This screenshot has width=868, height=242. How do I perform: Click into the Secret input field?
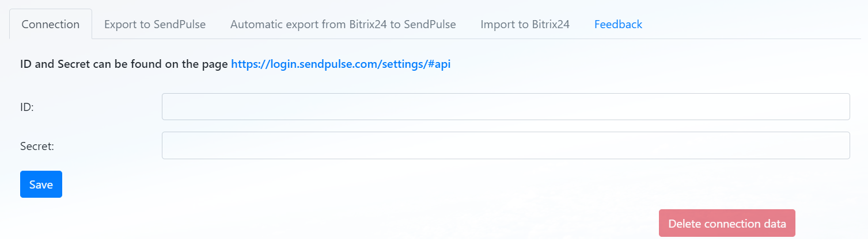[x=505, y=145]
